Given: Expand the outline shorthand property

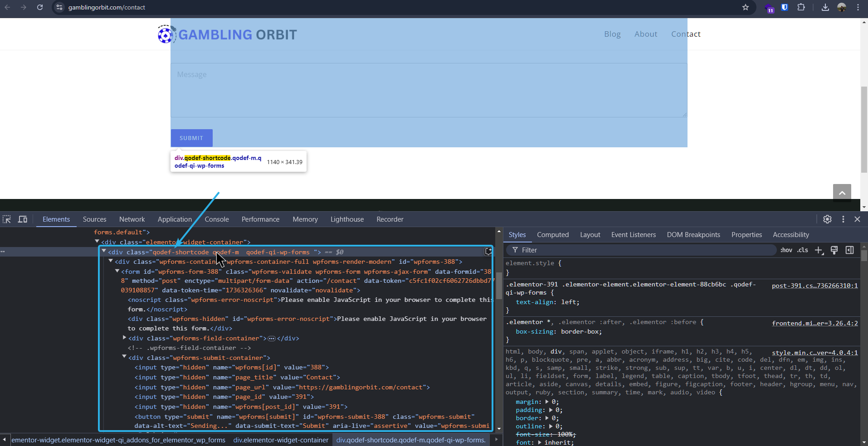Looking at the screenshot, I should [551, 426].
